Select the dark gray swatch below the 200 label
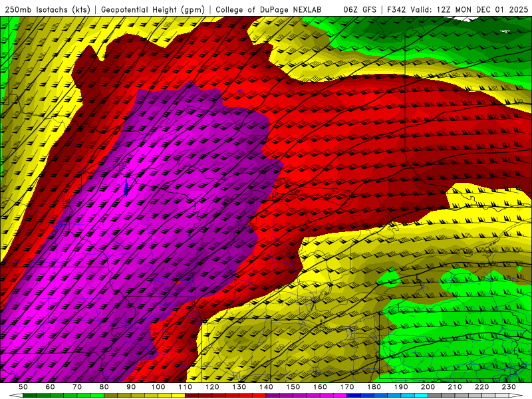 [x=435, y=396]
